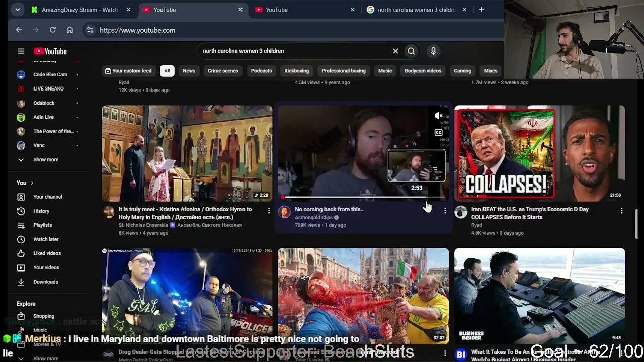
Task: Open Asmongold Clips channel avatar
Action: tap(284, 212)
